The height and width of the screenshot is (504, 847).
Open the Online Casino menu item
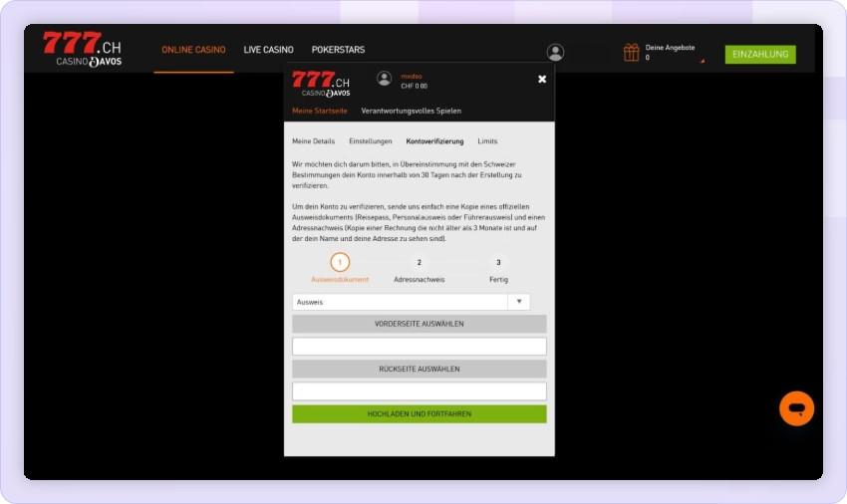[x=193, y=50]
